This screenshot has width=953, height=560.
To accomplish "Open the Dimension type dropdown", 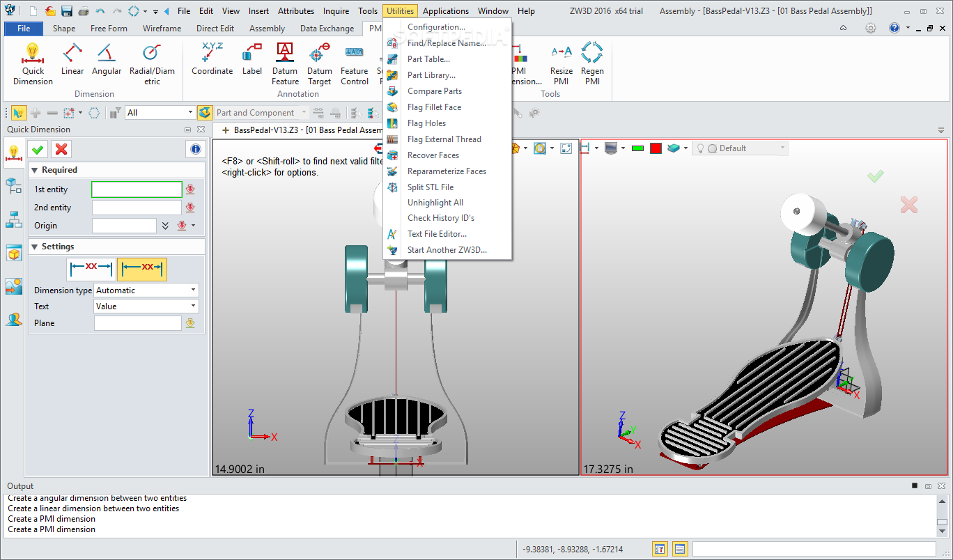I will coord(146,290).
